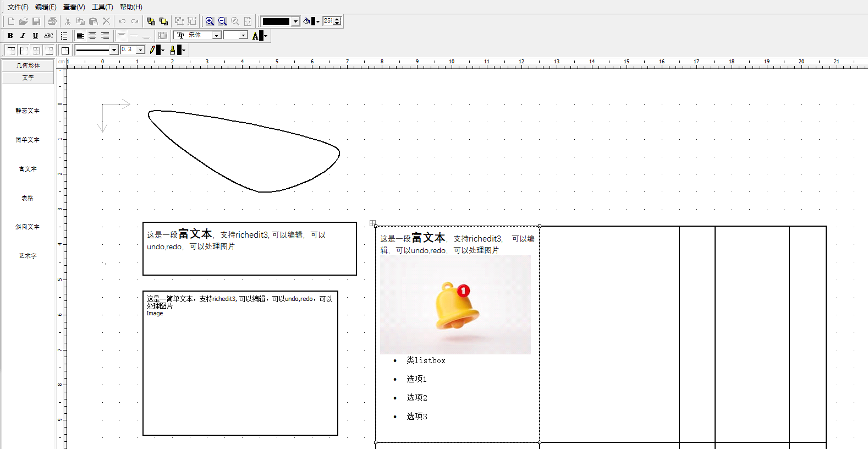Click the Redo arrow icon
The image size is (868, 449).
click(135, 21)
